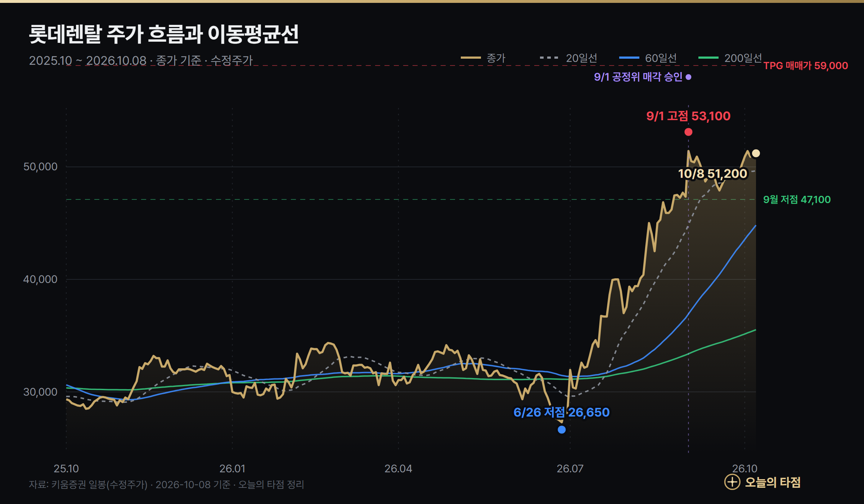Click the 30,000 y-axis label

click(40, 392)
